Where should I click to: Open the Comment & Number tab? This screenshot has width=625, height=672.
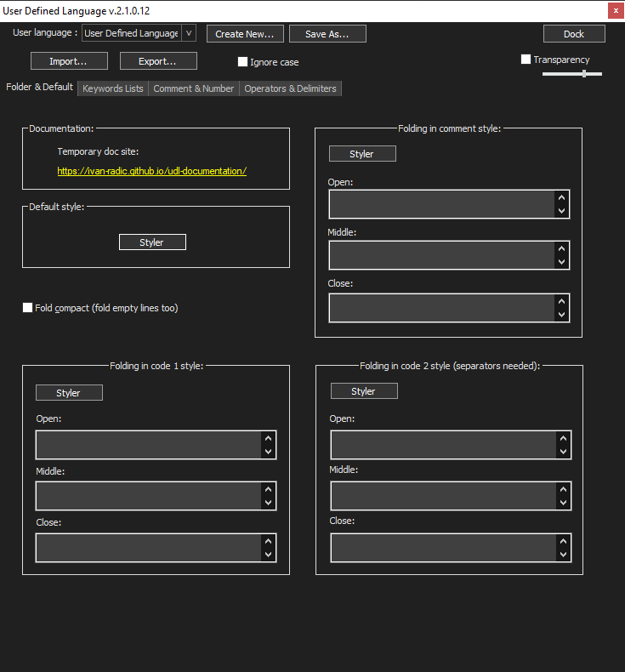(x=194, y=88)
